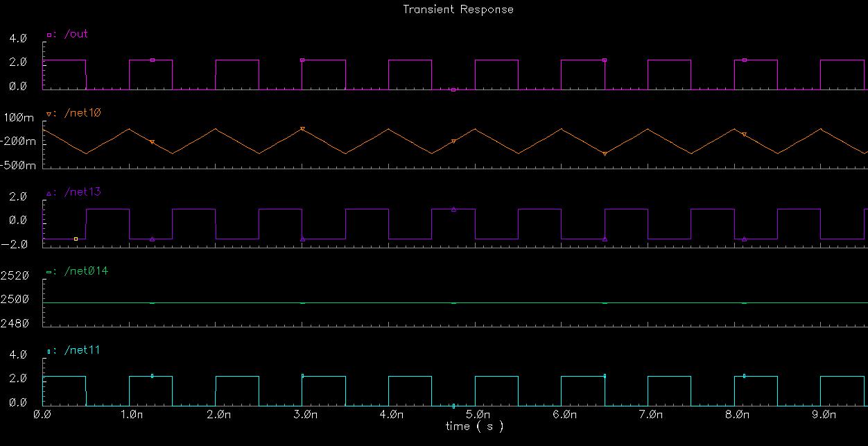Click the 100m value on /net10 axis

[x=19, y=119]
